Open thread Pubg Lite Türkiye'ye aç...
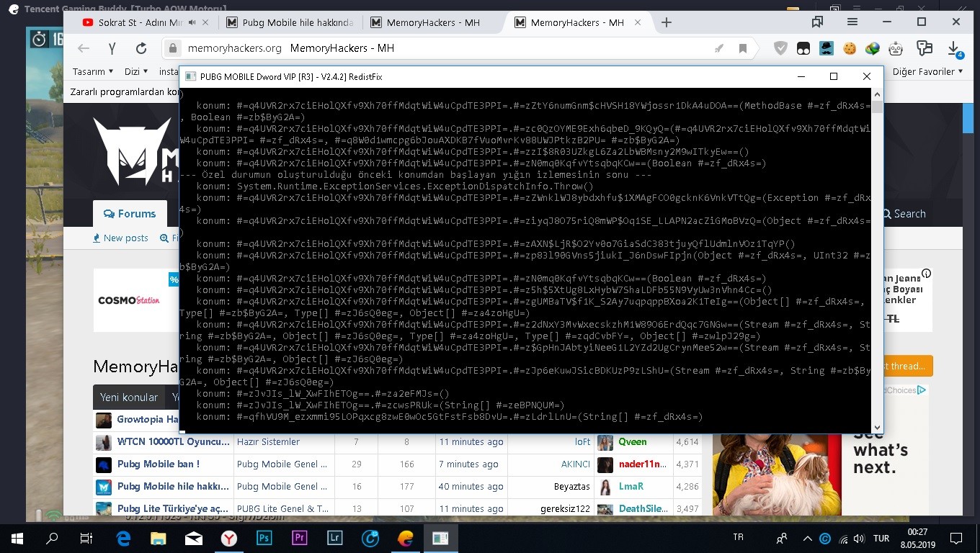The height and width of the screenshot is (553, 980). (174, 508)
